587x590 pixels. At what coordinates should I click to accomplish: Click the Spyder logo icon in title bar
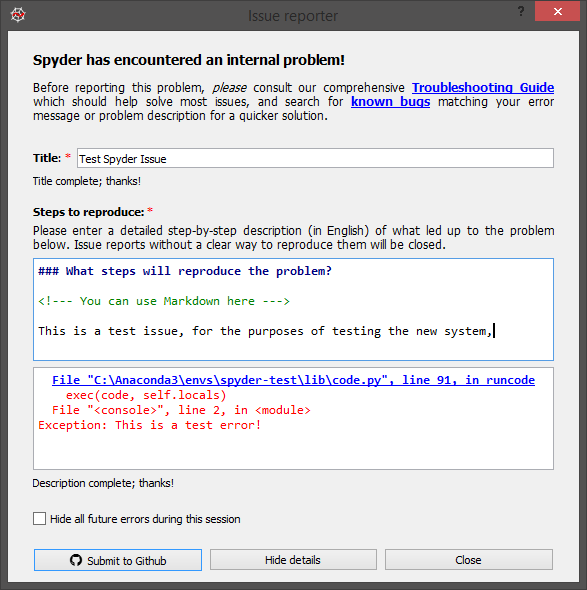(18, 15)
